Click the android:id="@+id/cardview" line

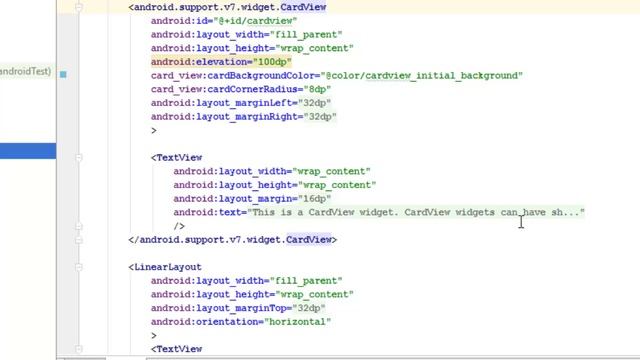224,21
